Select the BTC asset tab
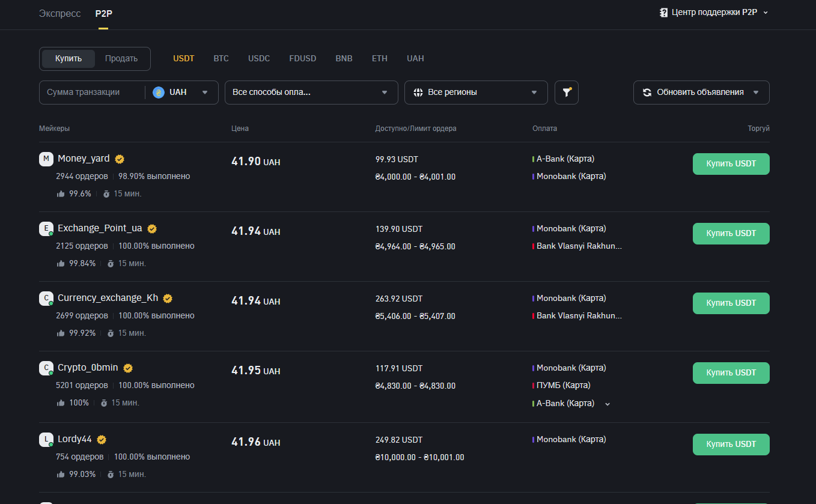 tap(221, 58)
